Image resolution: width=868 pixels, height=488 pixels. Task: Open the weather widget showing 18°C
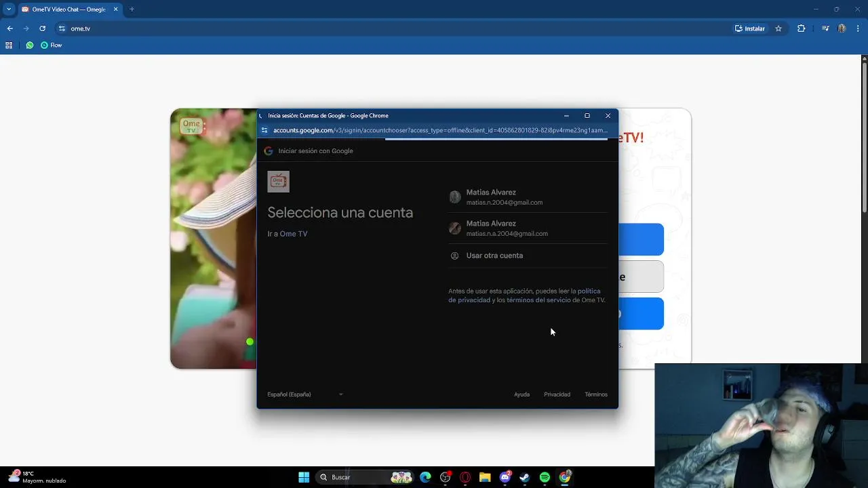point(37,477)
